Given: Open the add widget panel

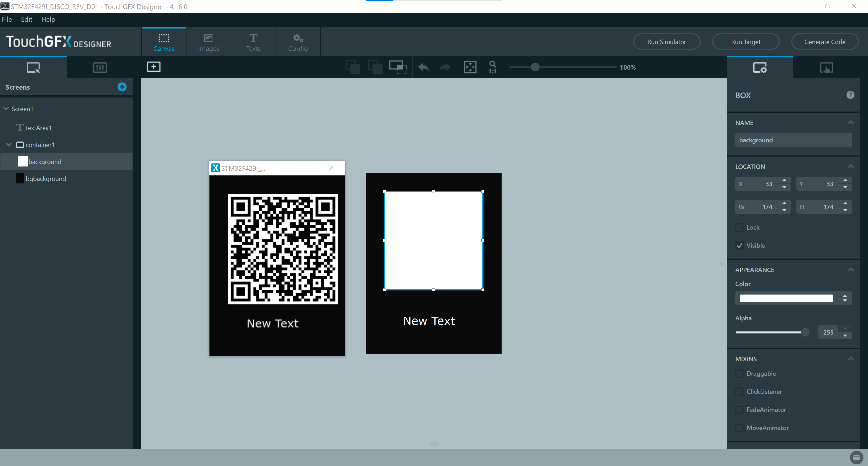Looking at the screenshot, I should tap(154, 67).
